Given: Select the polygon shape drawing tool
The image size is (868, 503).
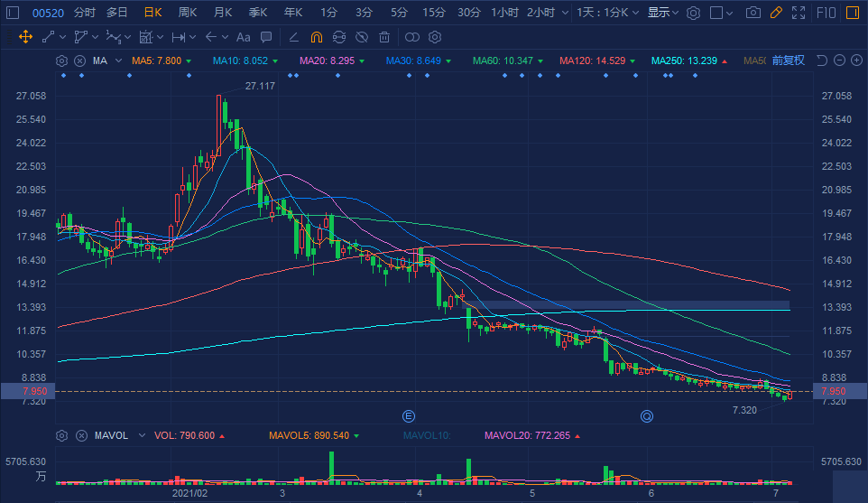Looking at the screenshot, I should pos(81,37).
